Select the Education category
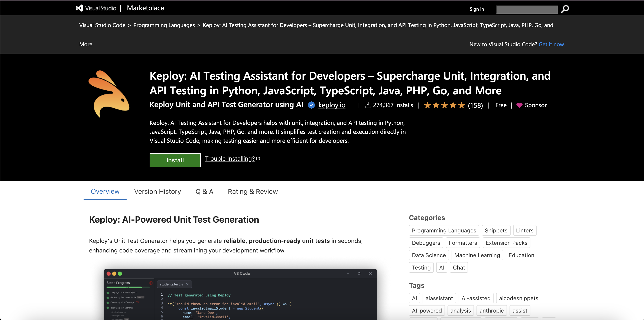The height and width of the screenshot is (320, 644). point(521,255)
